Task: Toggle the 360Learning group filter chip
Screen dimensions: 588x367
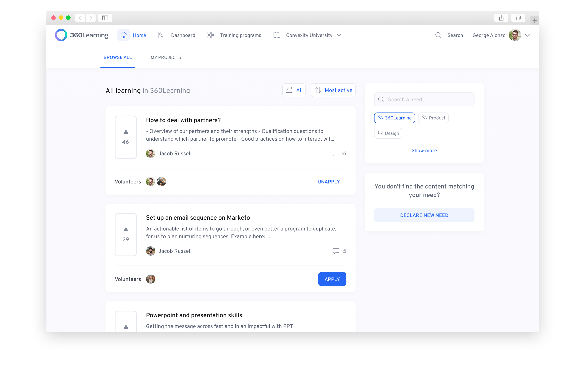Action: pyautogui.click(x=394, y=118)
